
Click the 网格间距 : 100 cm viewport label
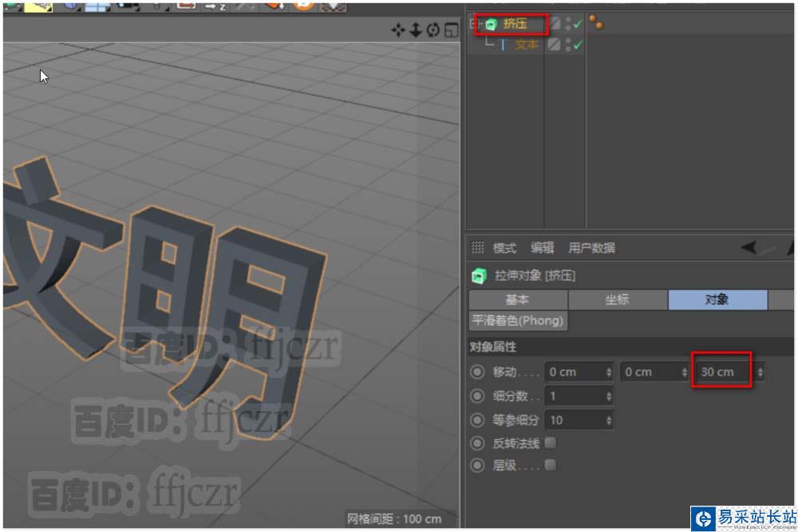click(x=394, y=518)
